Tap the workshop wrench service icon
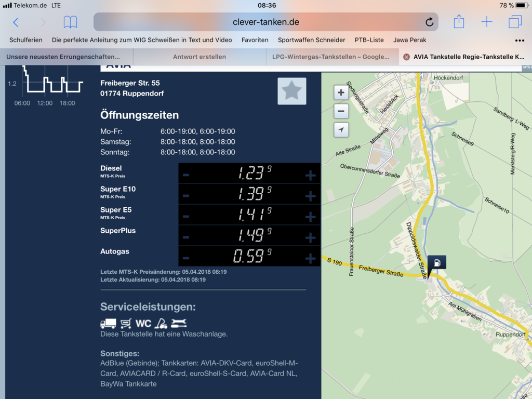This screenshot has height=399, width=532. 179,323
